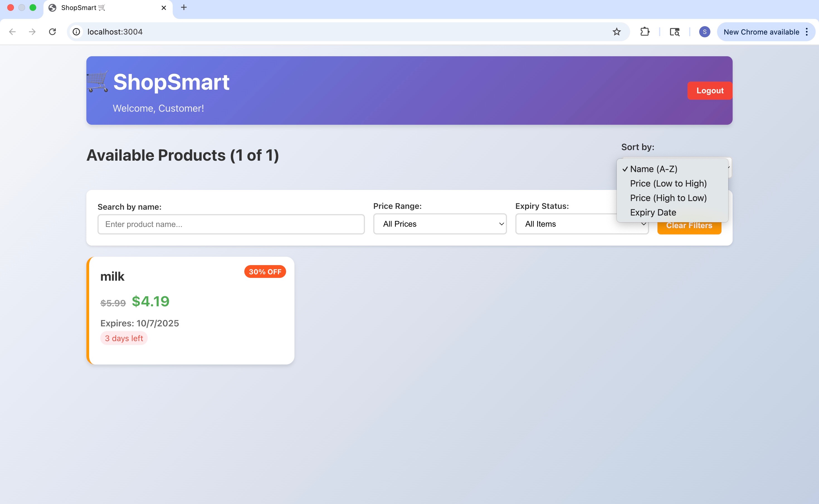Focus the product name search field

(231, 224)
